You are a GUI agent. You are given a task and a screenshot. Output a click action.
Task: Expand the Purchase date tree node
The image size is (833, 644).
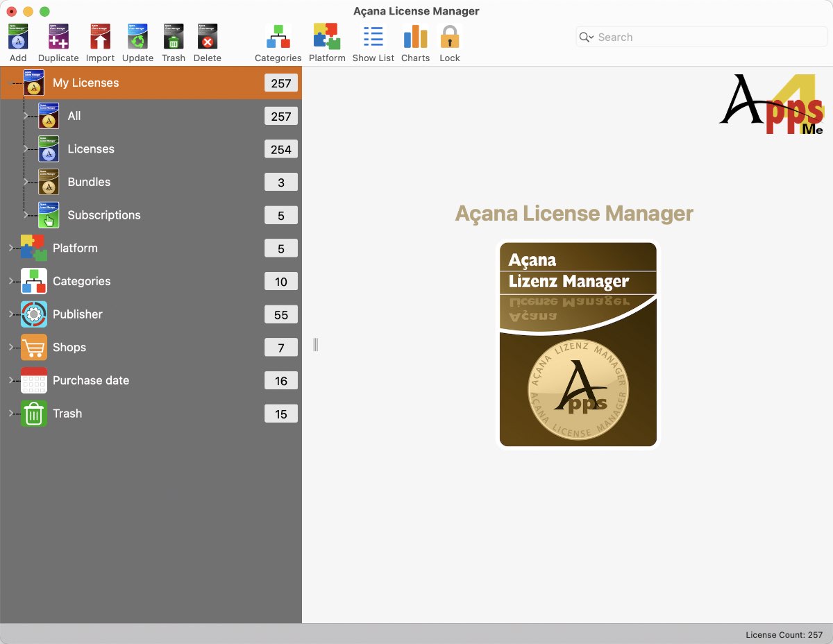(x=10, y=380)
